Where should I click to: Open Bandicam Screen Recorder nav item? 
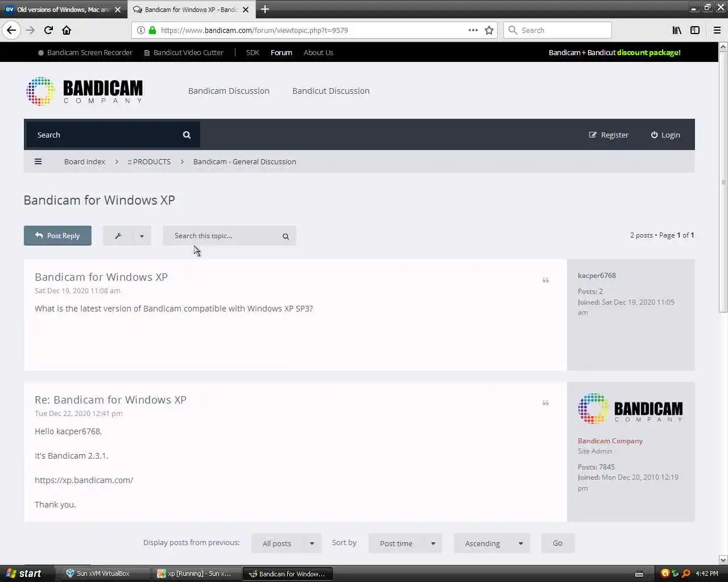point(85,52)
